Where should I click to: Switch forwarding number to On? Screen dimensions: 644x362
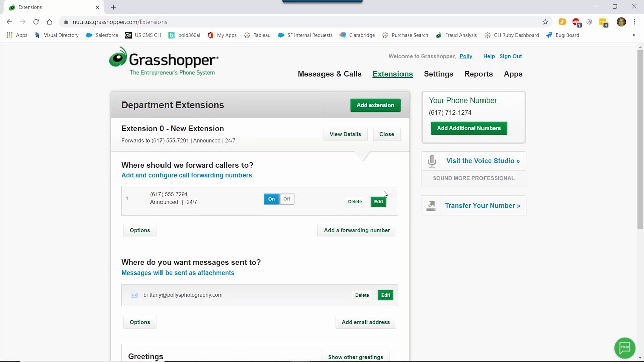pos(271,199)
